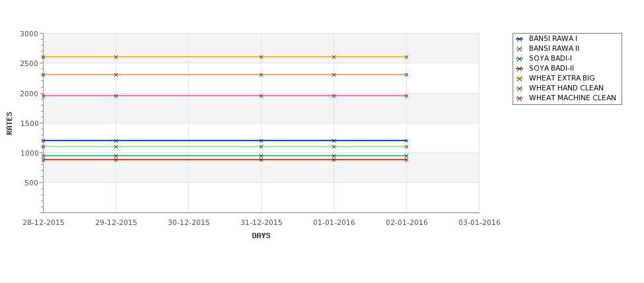Select the SOYA BADI-II legend label

[552, 68]
